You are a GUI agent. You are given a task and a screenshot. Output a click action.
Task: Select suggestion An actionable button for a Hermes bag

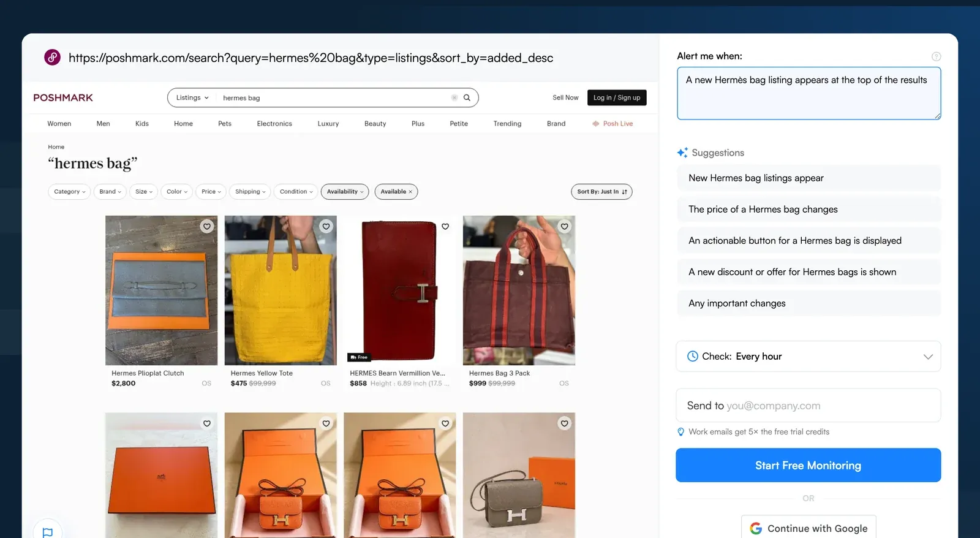809,240
